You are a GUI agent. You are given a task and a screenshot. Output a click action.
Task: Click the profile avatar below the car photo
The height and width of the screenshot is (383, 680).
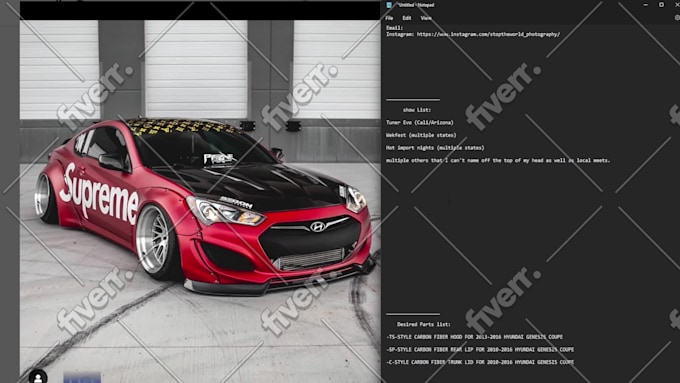coord(38,376)
